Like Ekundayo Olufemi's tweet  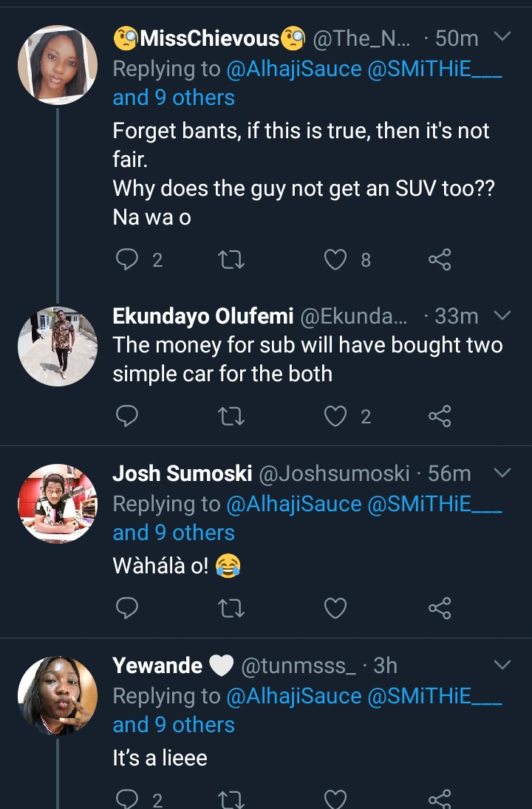337,417
